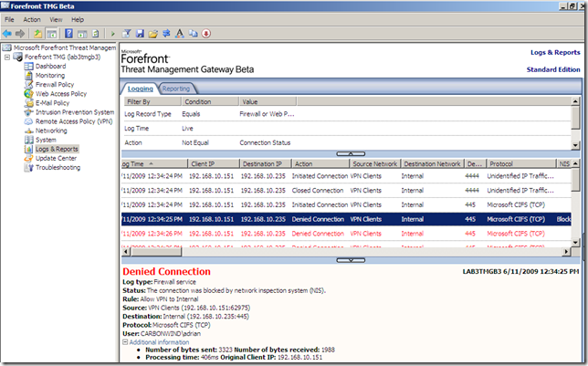Sort by Client IP column header
The width and height of the screenshot is (588, 366).
tap(214, 164)
